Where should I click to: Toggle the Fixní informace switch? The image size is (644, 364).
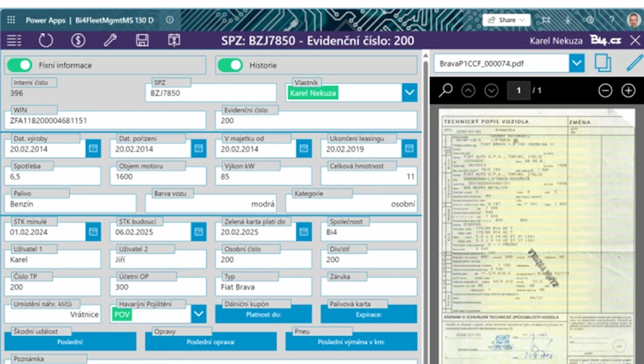(x=20, y=66)
